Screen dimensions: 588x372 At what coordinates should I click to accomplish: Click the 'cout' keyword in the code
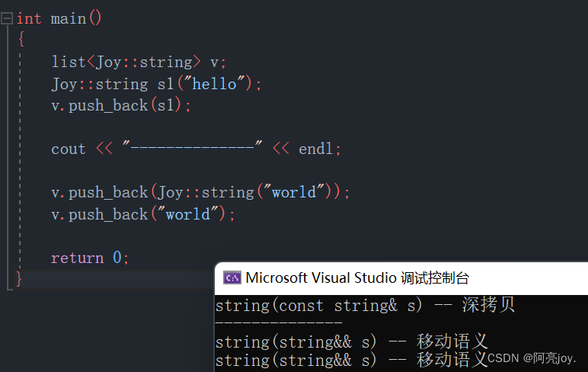69,149
